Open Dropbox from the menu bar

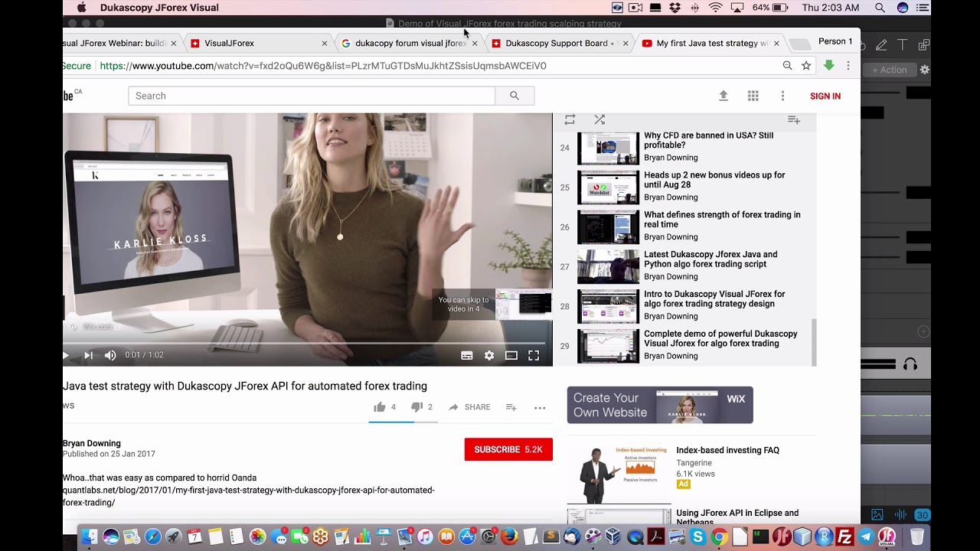coord(675,8)
